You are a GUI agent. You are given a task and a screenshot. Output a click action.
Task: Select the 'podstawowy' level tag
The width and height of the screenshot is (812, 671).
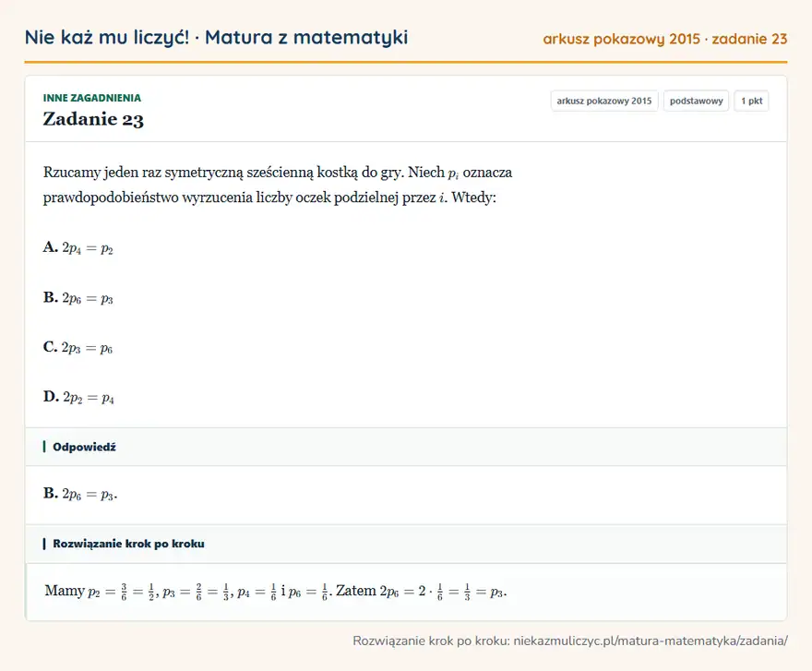696,101
